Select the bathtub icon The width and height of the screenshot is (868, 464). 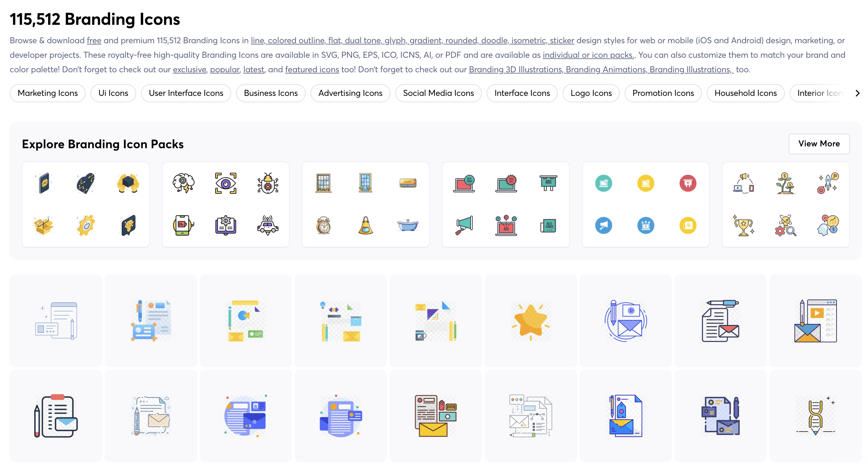(x=407, y=225)
